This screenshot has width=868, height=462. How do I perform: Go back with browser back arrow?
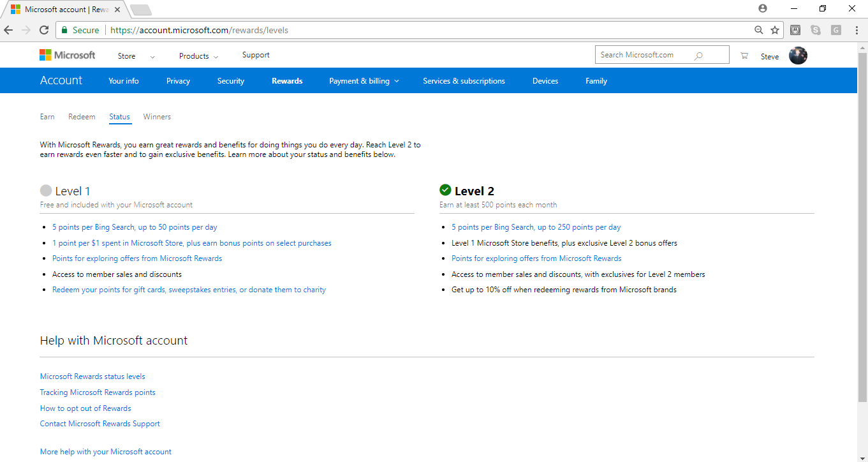8,30
